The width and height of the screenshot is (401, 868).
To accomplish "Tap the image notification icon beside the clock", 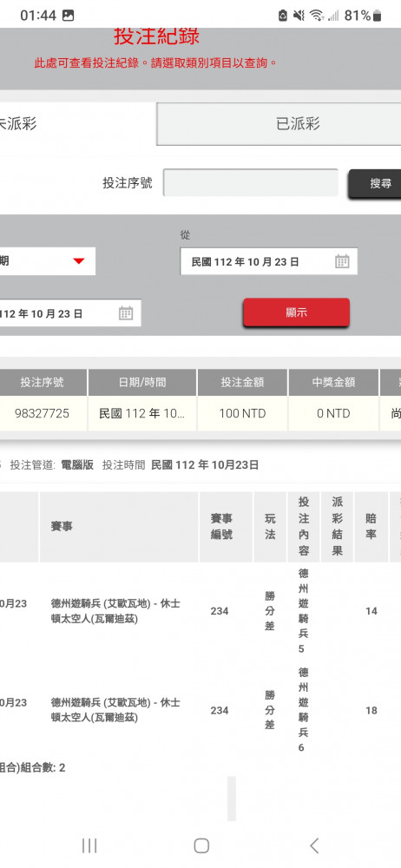I will [x=68, y=16].
